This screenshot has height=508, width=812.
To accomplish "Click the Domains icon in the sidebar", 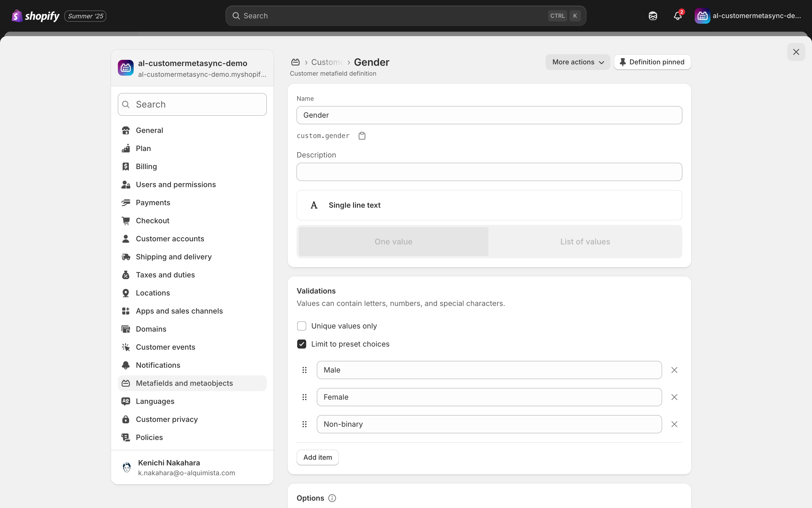I will [126, 329].
